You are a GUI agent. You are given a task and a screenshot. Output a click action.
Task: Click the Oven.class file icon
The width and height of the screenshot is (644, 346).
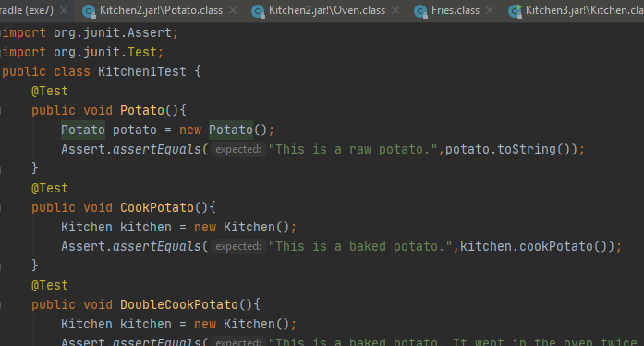[258, 11]
